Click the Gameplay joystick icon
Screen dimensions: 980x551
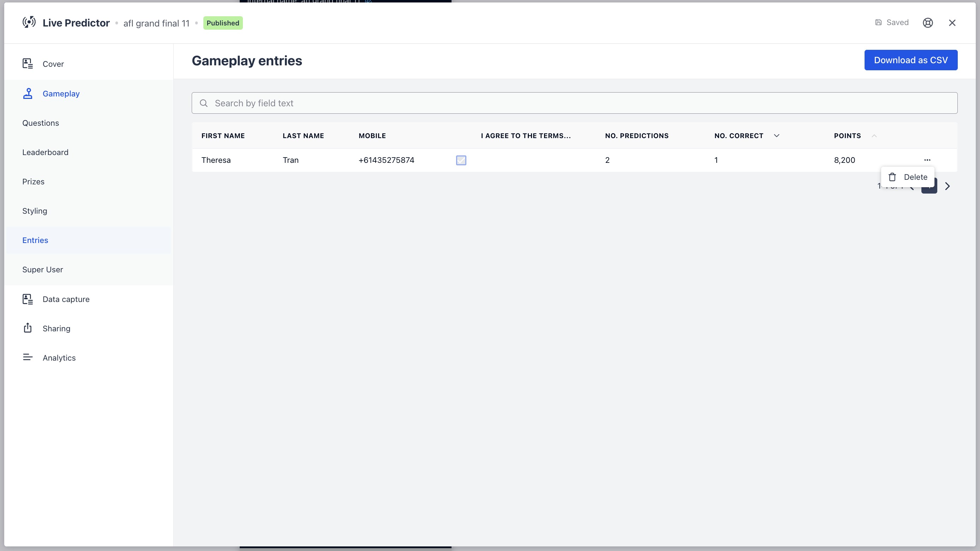pos(28,93)
